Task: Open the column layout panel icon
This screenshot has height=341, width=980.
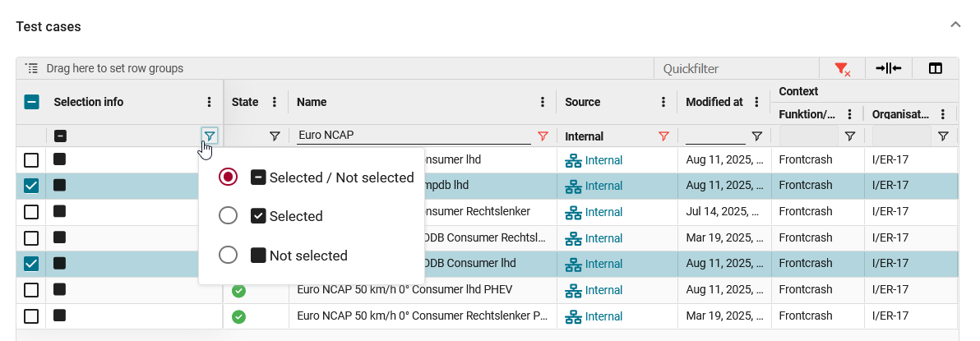Action: click(x=935, y=69)
